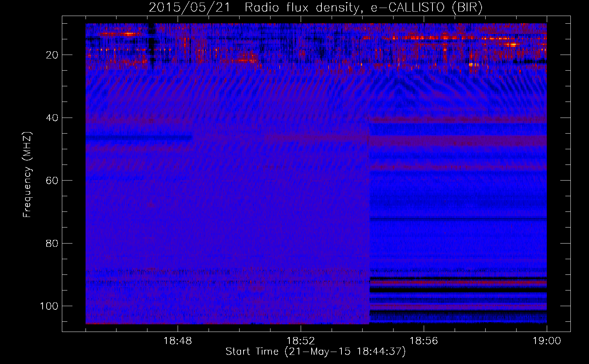Click the 19:00 time tick label
This screenshot has width=589, height=364.
pos(547,341)
